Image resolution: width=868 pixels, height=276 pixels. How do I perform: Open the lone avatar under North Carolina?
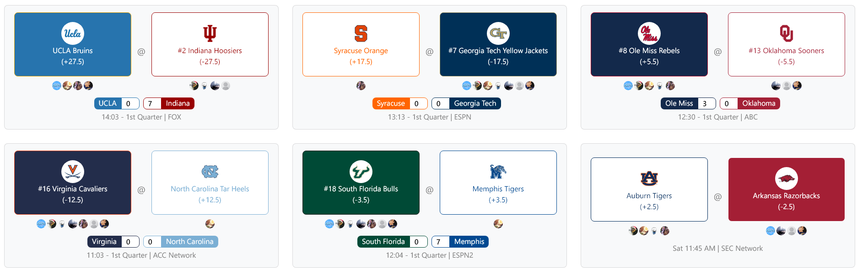(210, 224)
